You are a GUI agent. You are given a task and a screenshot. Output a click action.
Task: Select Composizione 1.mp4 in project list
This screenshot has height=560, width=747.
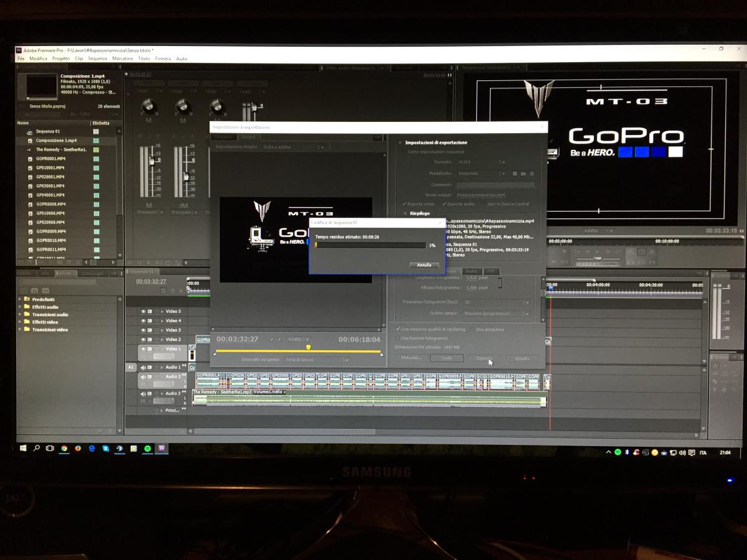click(x=56, y=141)
